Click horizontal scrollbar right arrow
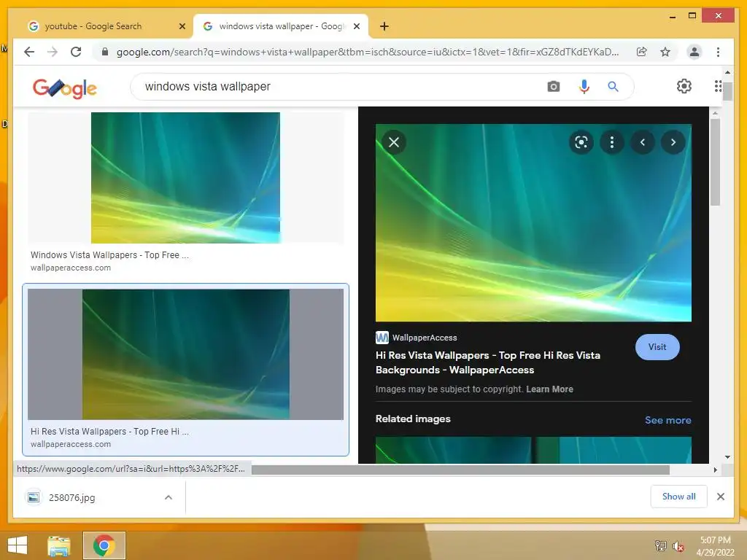Viewport: 747px width, 560px height. pos(715,470)
